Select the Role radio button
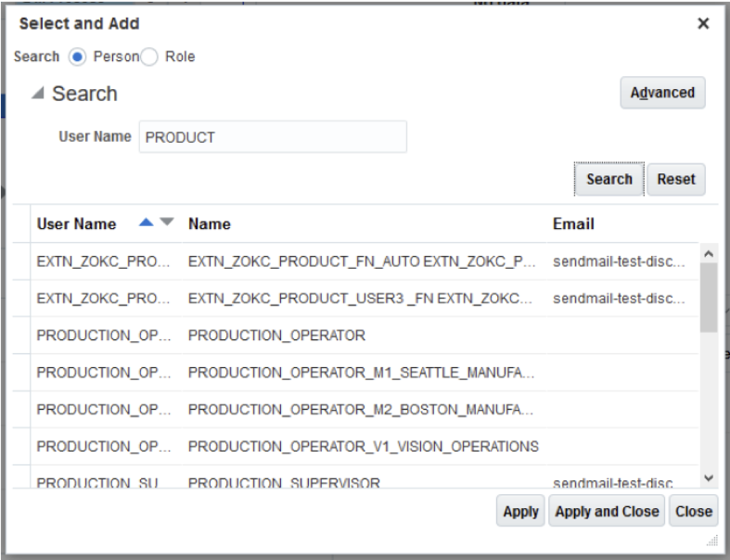 click(x=149, y=57)
